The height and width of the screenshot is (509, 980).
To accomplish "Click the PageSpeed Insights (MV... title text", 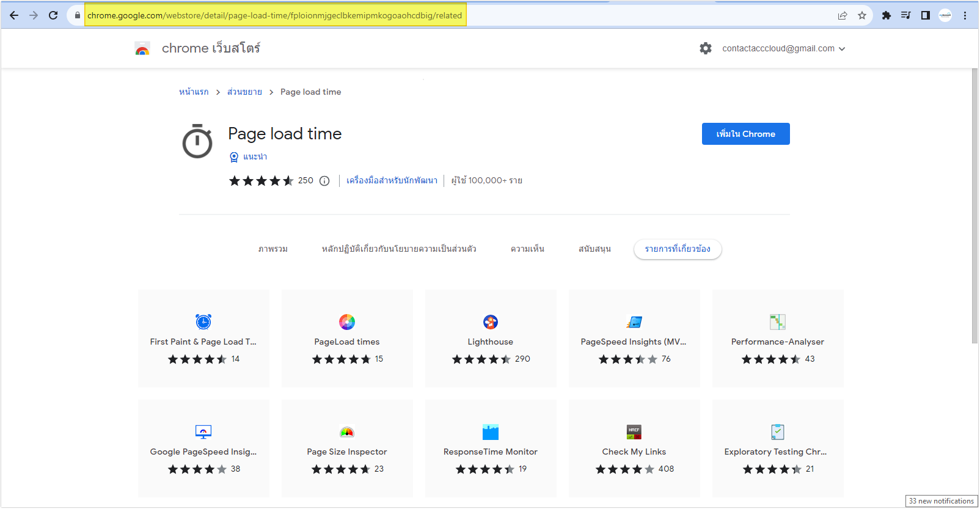I will [x=634, y=342].
